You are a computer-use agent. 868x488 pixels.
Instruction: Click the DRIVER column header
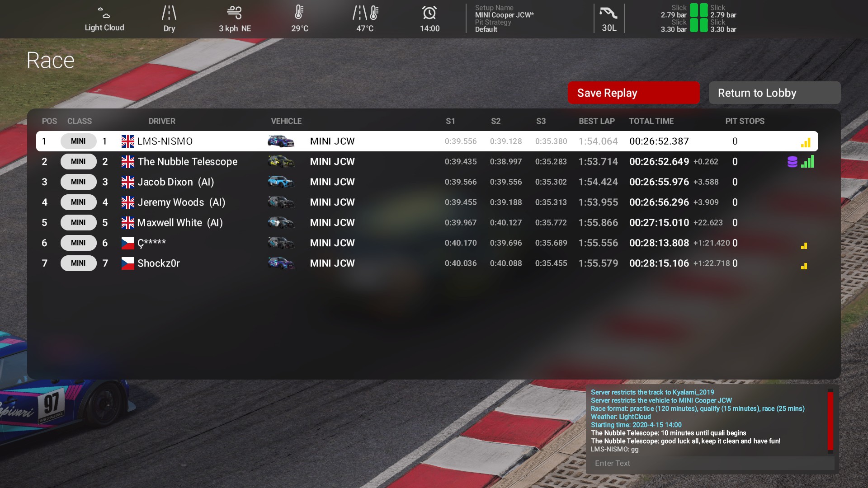[162, 121]
